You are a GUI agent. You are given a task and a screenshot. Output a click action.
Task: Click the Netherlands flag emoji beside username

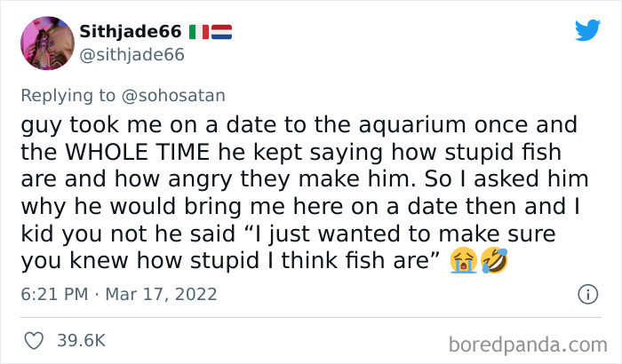(x=220, y=32)
